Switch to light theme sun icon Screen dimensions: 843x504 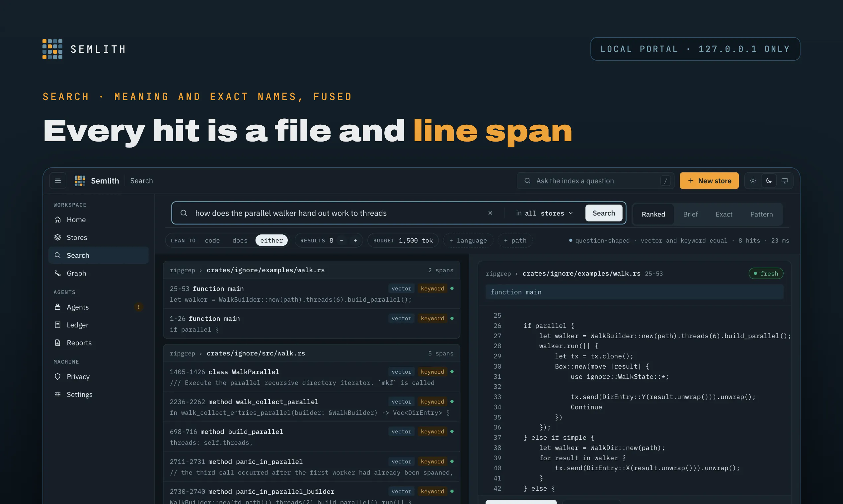pyautogui.click(x=753, y=181)
